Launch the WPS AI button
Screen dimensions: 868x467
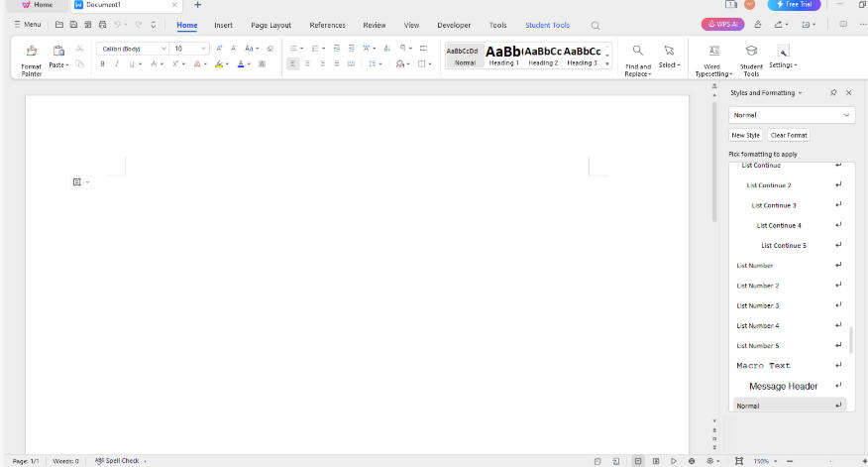click(x=722, y=25)
